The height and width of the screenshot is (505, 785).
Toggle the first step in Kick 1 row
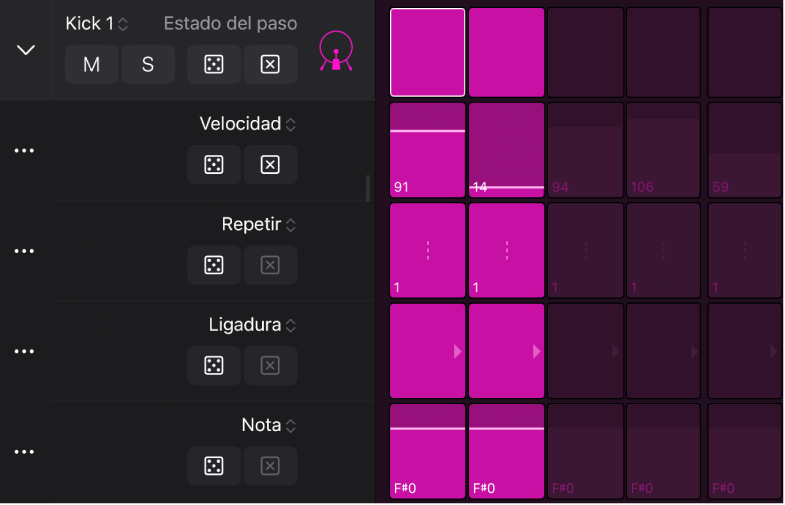point(427,52)
